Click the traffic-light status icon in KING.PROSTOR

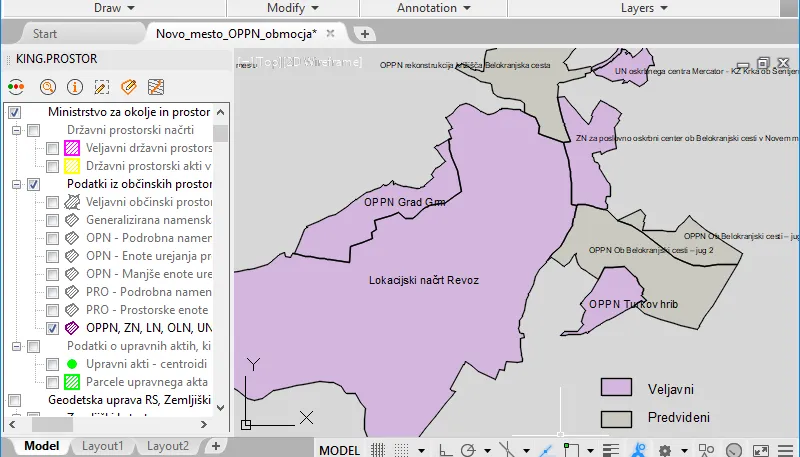[16, 87]
